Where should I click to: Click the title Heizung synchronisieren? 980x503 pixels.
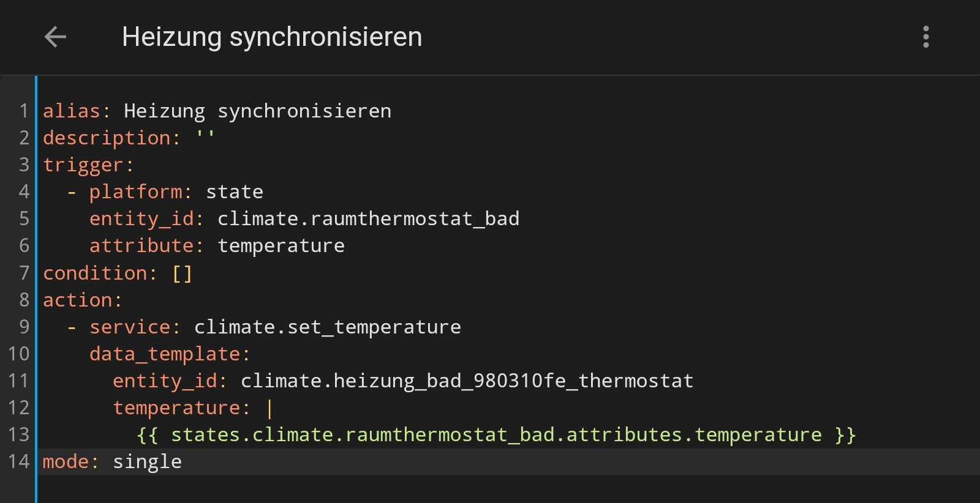(x=272, y=37)
